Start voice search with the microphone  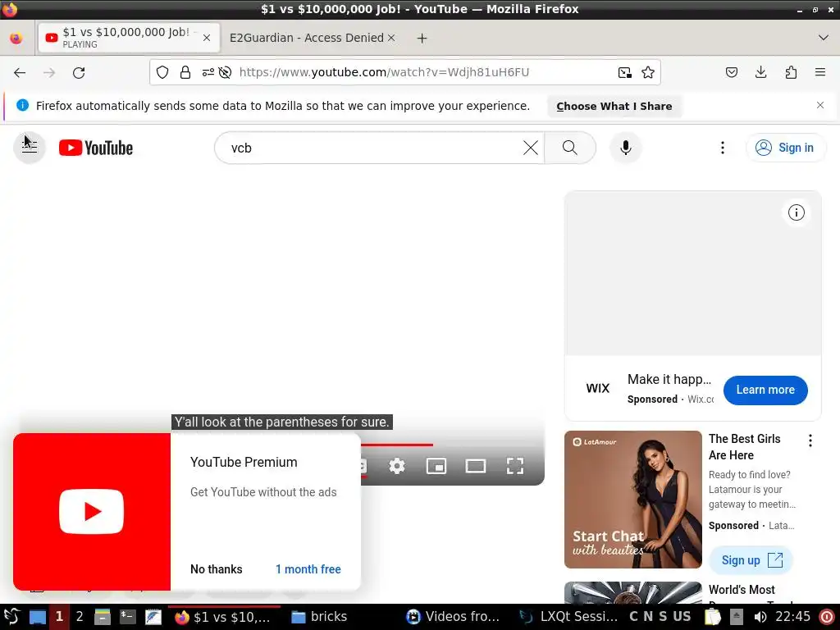click(626, 148)
